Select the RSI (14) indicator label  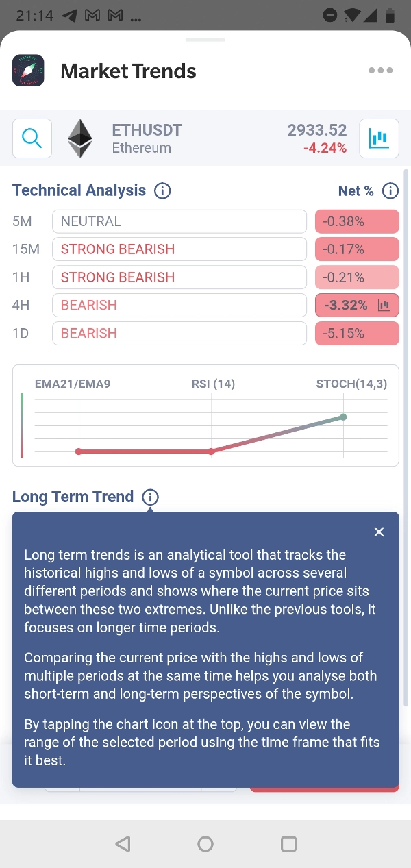(x=212, y=384)
